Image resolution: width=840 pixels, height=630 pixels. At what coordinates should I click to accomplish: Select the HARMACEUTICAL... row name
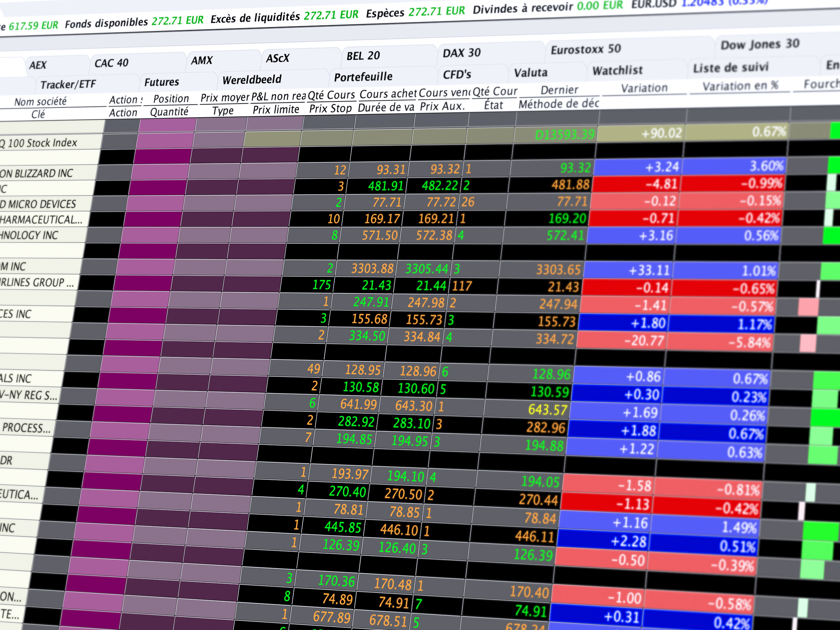(41, 219)
